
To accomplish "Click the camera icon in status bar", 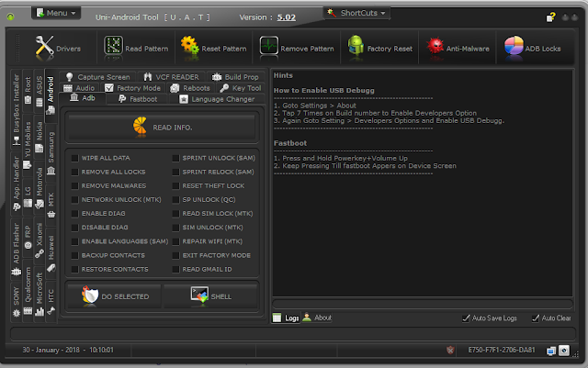I will point(564,351).
